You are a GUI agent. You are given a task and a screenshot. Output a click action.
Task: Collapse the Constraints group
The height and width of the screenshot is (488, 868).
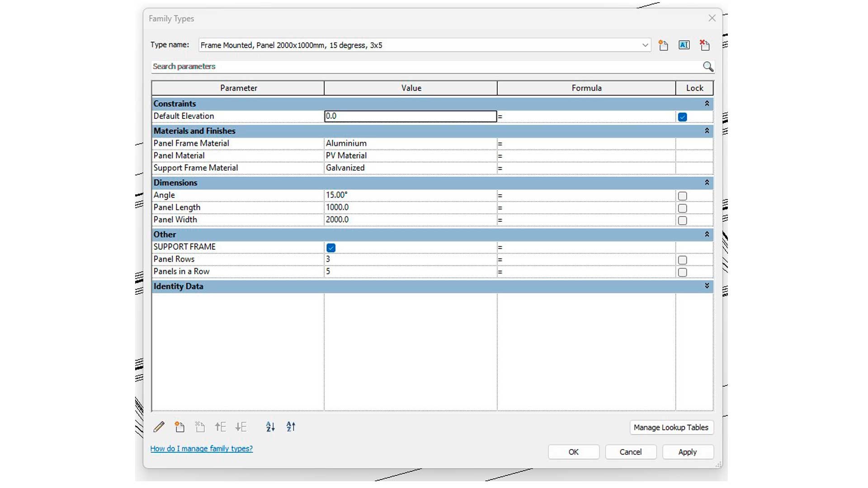pyautogui.click(x=707, y=103)
